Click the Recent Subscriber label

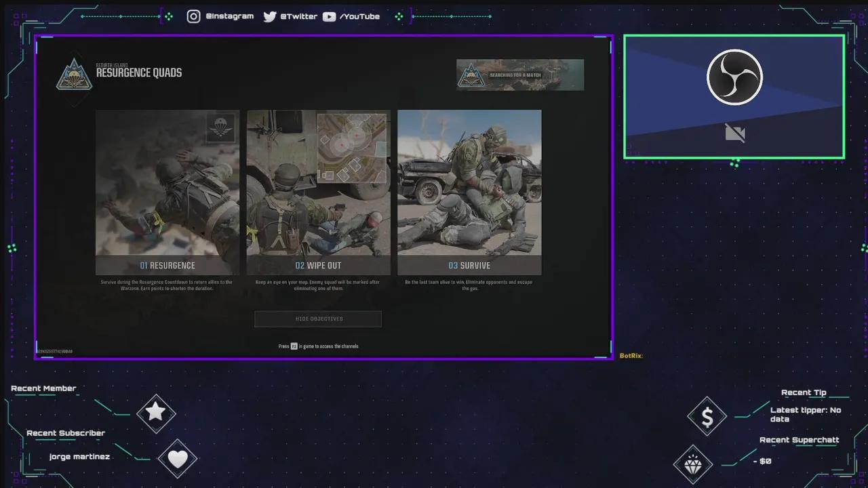tap(66, 433)
